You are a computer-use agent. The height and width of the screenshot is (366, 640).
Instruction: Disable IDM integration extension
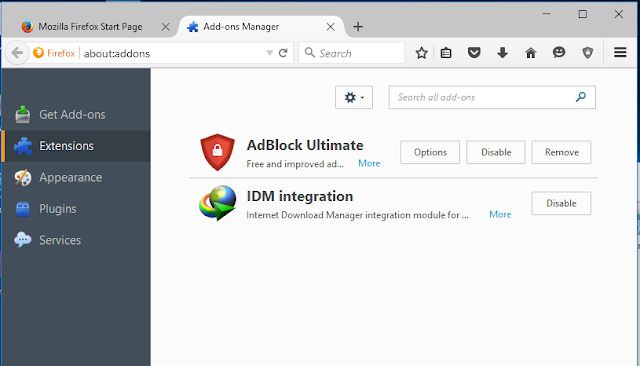click(561, 203)
